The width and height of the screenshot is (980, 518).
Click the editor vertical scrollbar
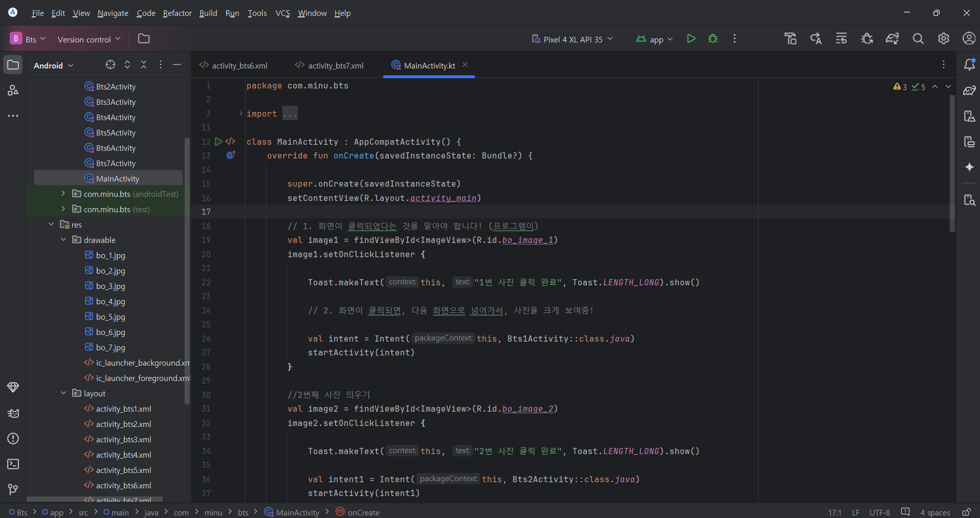tap(952, 164)
